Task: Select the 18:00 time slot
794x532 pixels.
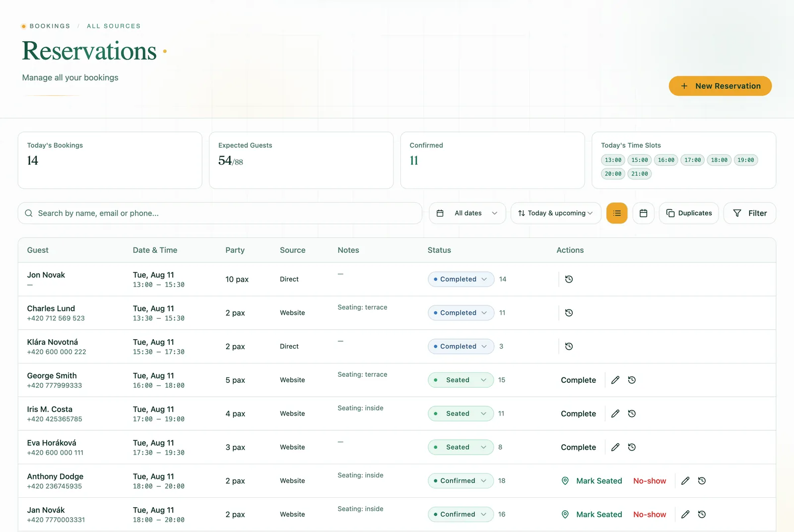Action: click(x=719, y=160)
